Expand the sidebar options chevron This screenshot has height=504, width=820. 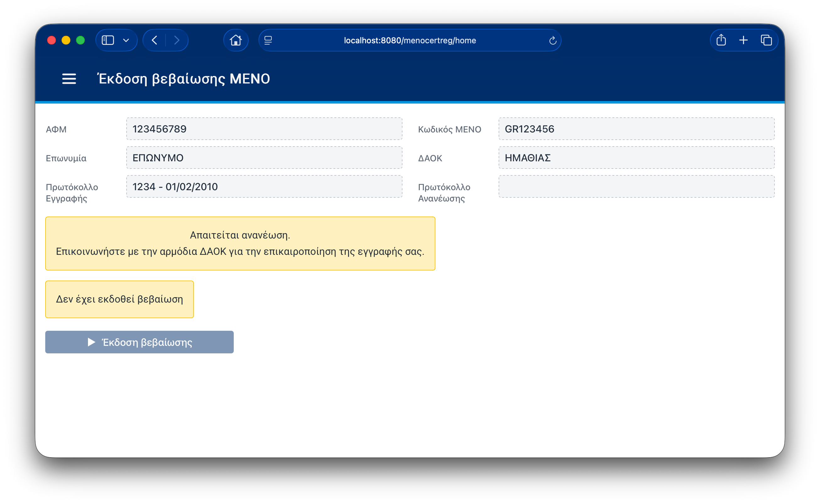126,40
